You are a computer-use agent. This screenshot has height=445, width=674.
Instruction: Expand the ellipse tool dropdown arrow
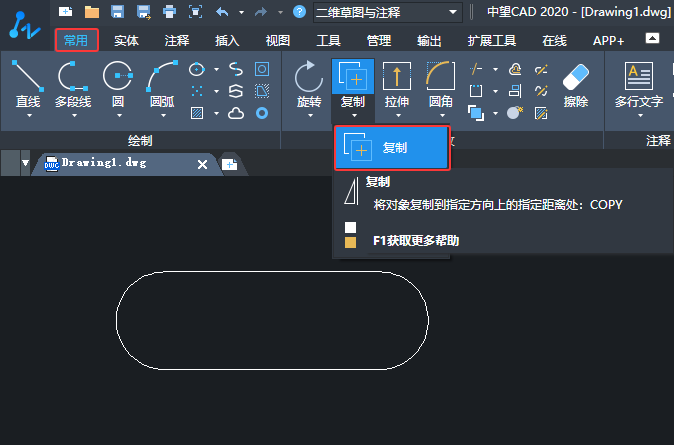(x=216, y=69)
